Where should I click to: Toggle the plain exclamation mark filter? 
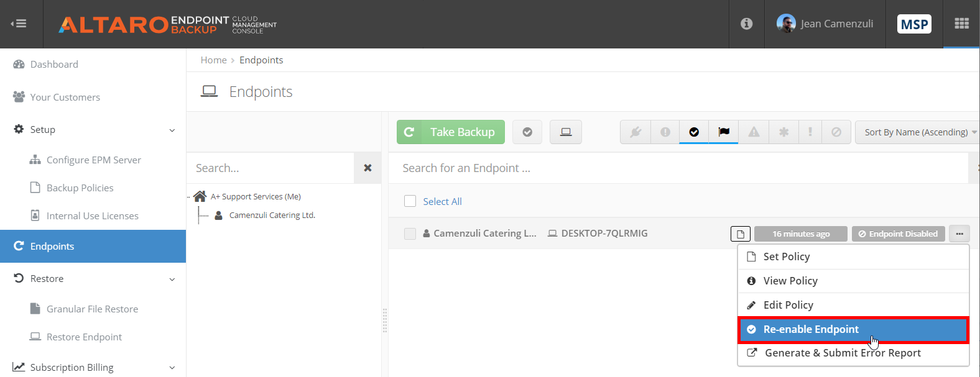point(810,132)
